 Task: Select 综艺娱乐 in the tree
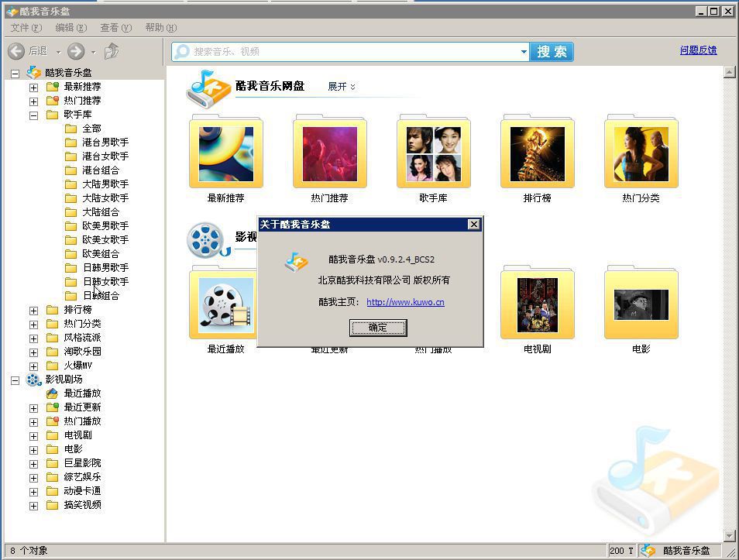pos(82,477)
